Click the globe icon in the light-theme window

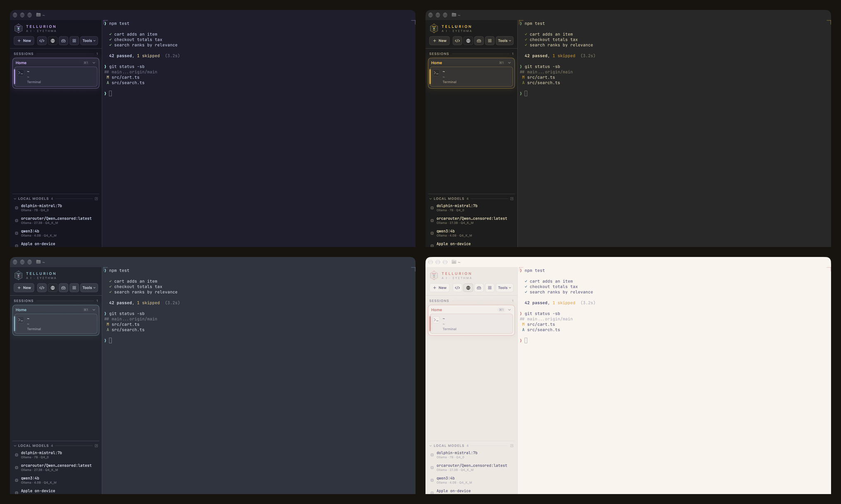coord(468,288)
